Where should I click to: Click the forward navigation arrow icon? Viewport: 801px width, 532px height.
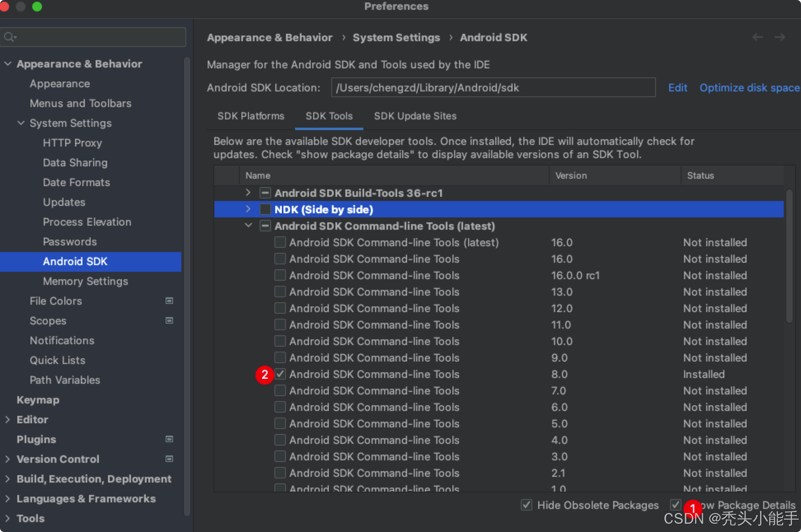pos(780,37)
